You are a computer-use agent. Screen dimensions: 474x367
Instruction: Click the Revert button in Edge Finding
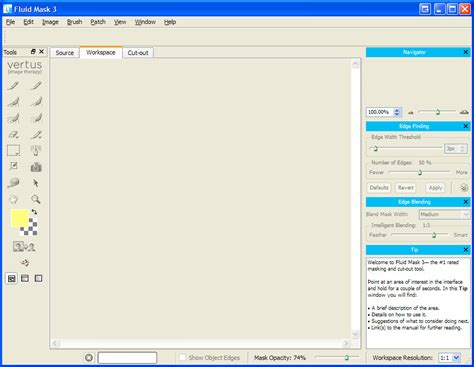[x=406, y=188]
